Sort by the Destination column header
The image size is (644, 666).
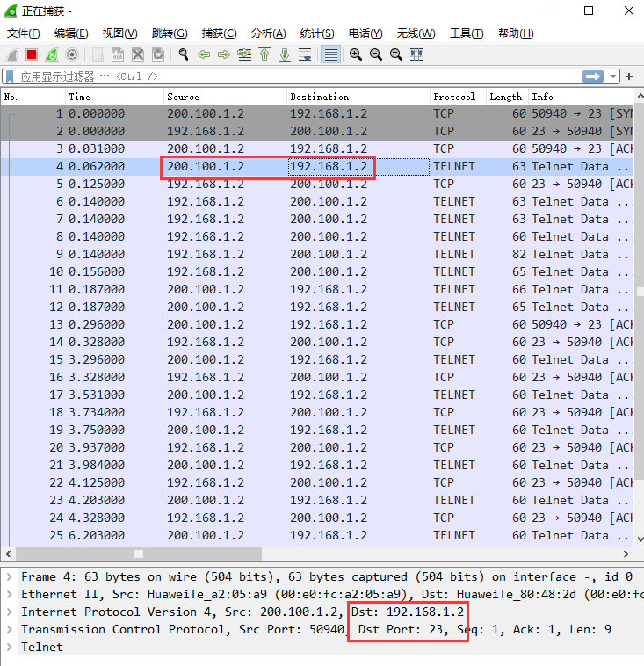[358, 97]
